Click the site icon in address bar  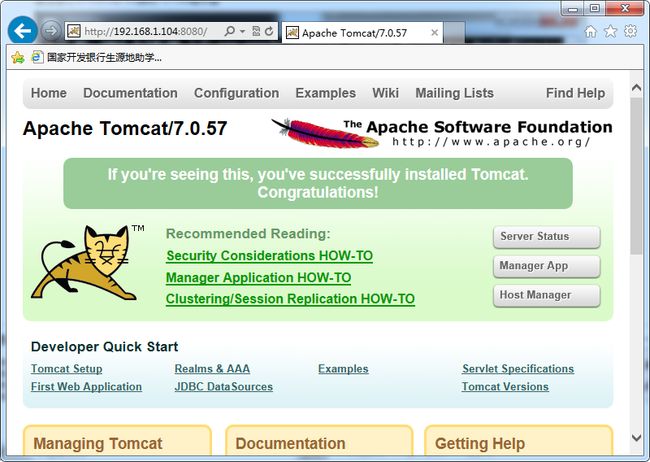pyautogui.click(x=74, y=31)
